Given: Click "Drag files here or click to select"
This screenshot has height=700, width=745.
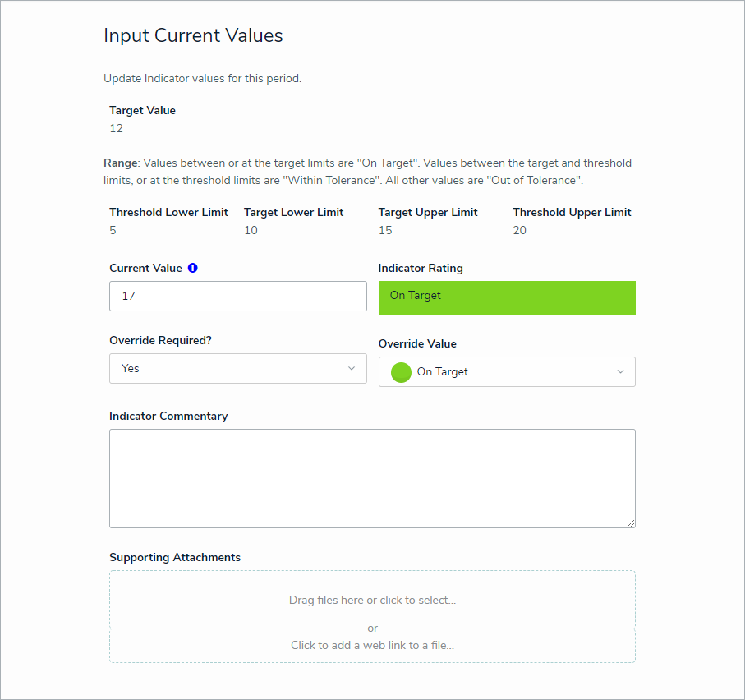Looking at the screenshot, I should 372,600.
